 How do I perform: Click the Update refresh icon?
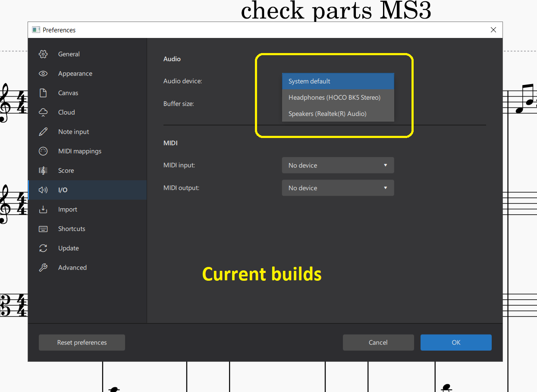[x=43, y=248]
